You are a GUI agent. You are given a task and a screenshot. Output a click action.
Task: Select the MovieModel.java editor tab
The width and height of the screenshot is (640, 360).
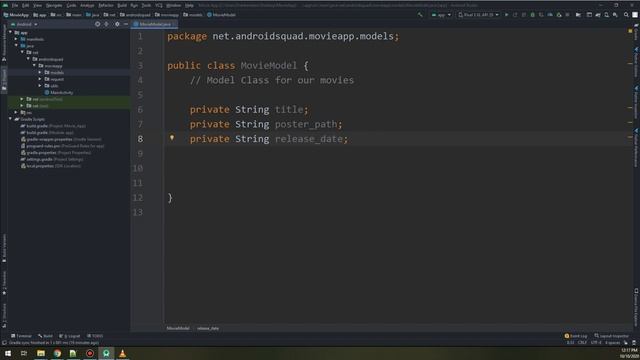(x=153, y=24)
